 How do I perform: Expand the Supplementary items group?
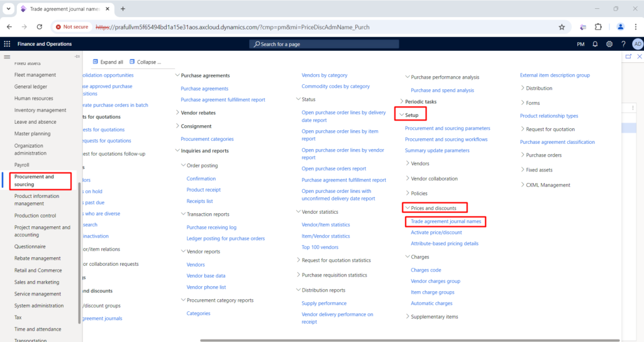408,317
